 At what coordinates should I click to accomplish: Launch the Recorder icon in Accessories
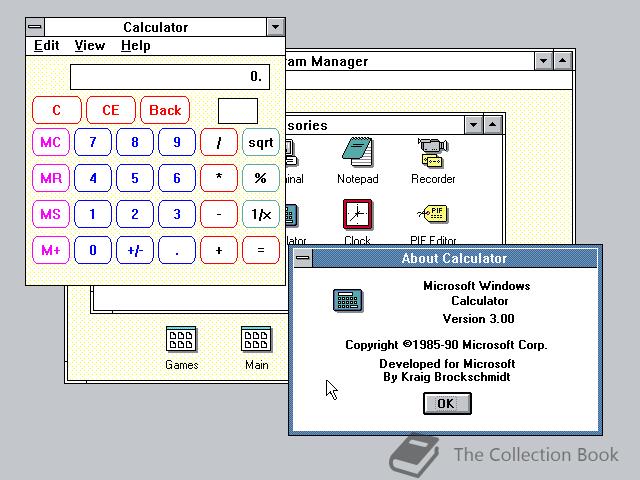[433, 153]
